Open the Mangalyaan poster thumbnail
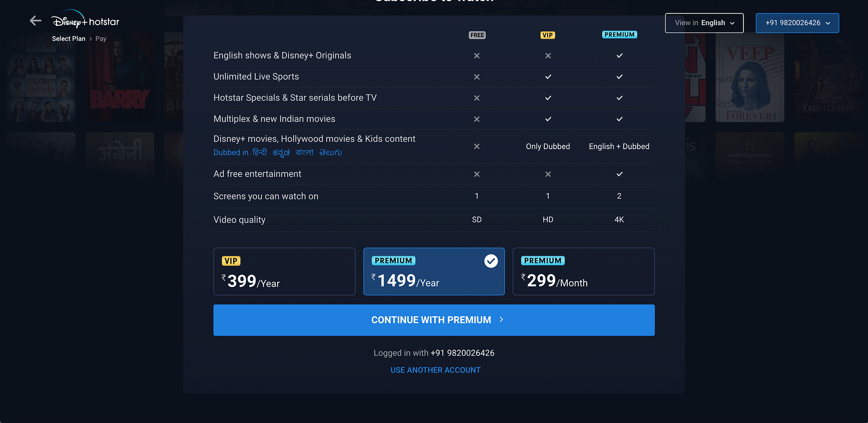This screenshot has width=868, height=423. [750, 156]
